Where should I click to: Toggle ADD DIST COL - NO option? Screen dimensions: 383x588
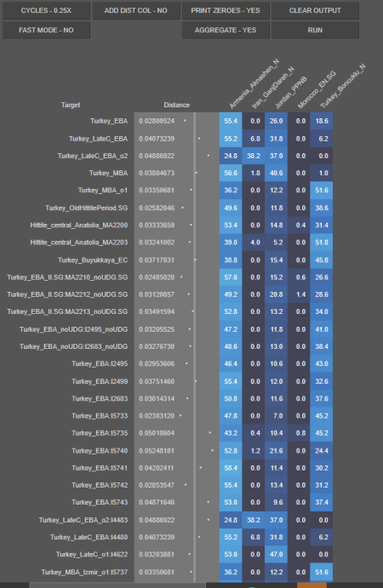[136, 10]
